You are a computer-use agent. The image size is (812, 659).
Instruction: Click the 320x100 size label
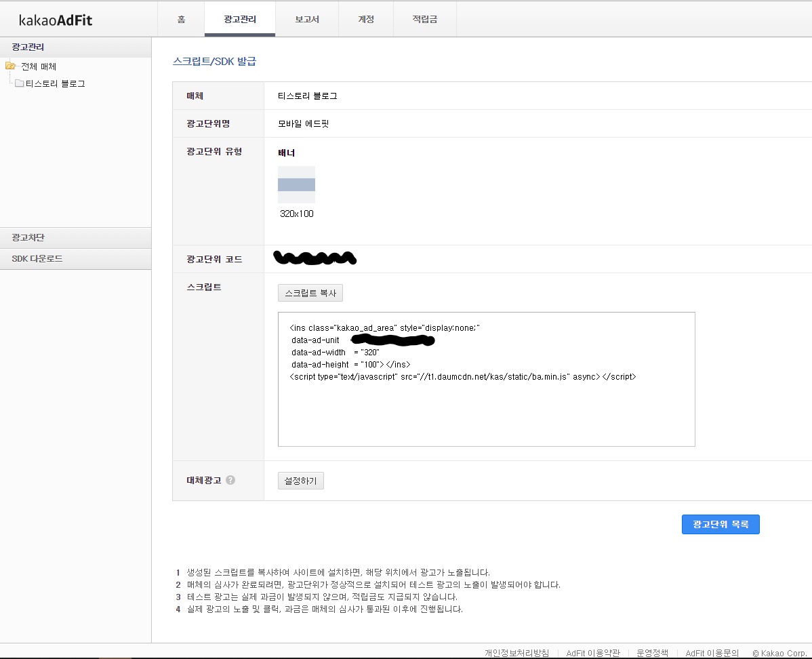point(297,214)
